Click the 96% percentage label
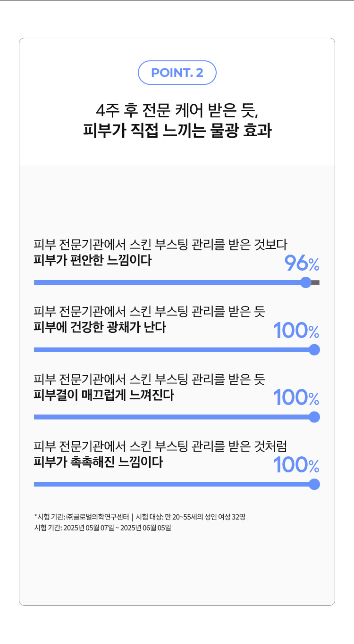The height and width of the screenshot is (644, 354). pos(302,264)
